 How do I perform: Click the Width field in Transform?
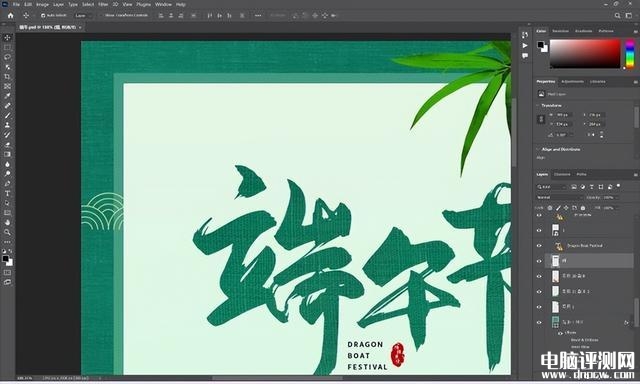point(564,115)
